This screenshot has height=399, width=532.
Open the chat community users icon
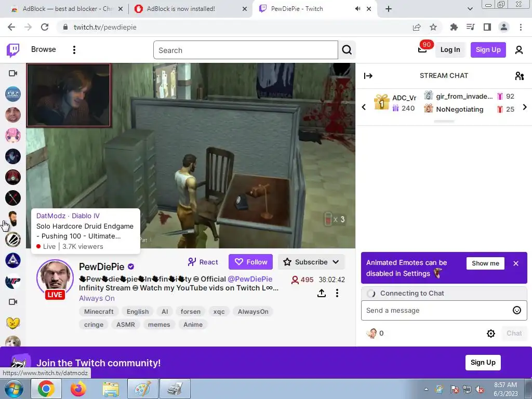519,76
